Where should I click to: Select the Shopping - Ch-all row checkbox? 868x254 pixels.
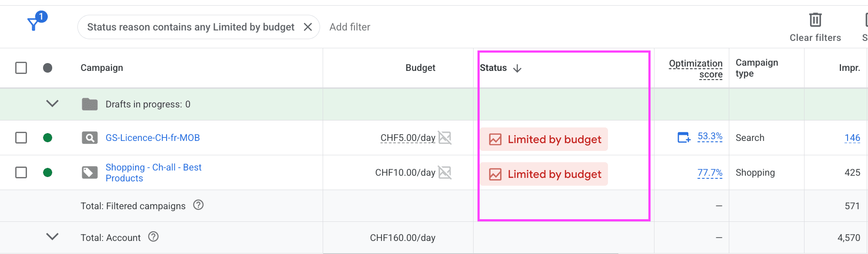click(x=21, y=173)
